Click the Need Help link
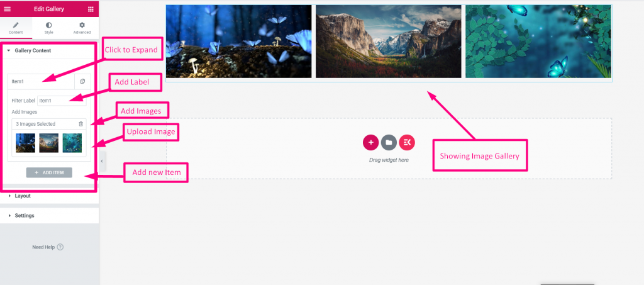Viewport: 644px width, 285px height. [43, 247]
